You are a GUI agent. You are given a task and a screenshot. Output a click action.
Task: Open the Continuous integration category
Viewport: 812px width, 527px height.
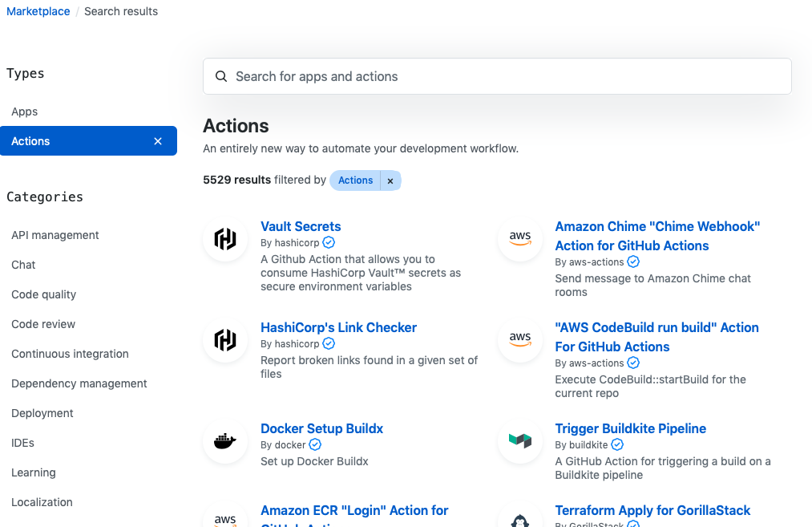(x=70, y=354)
